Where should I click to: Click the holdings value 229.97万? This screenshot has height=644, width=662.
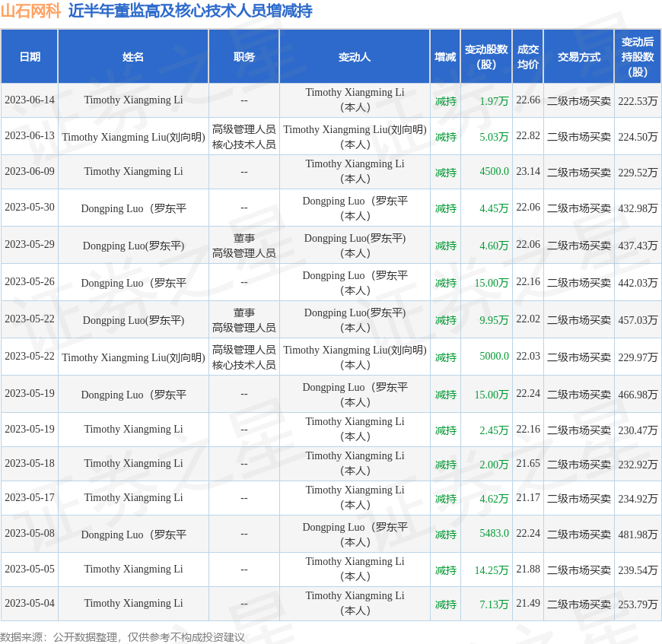pos(638,357)
